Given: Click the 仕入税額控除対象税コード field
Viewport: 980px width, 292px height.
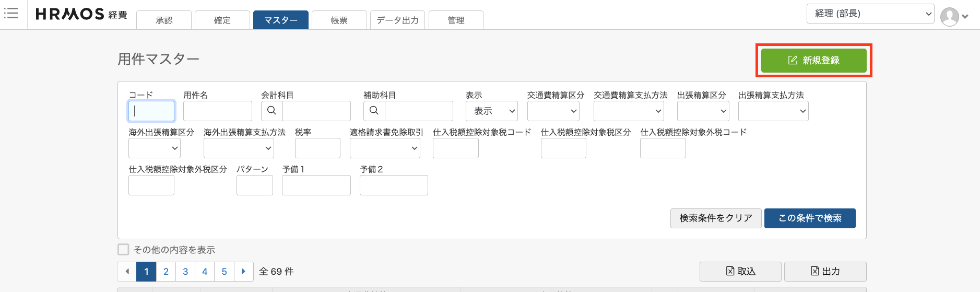Looking at the screenshot, I should coord(456,148).
